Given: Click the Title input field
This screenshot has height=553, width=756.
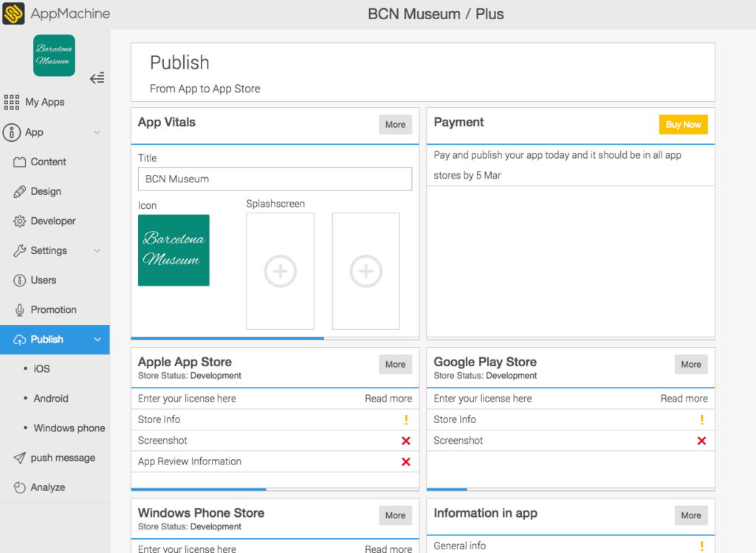Looking at the screenshot, I should coord(275,179).
